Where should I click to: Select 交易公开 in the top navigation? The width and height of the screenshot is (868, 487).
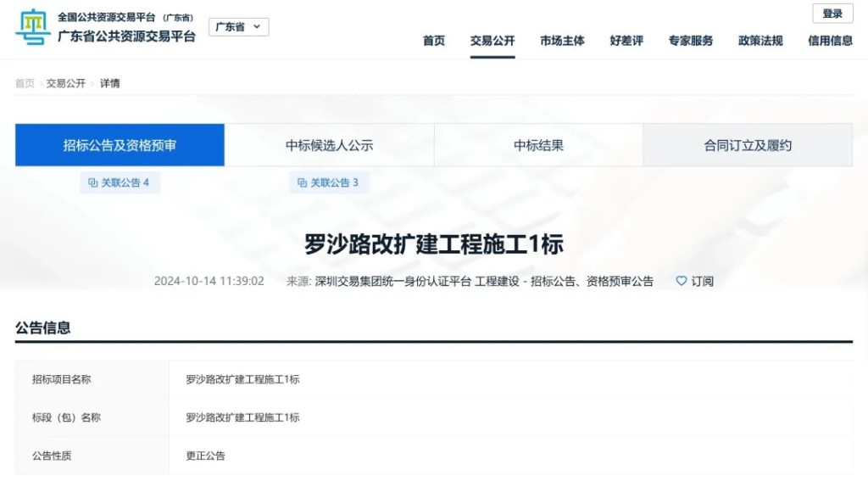click(x=492, y=41)
